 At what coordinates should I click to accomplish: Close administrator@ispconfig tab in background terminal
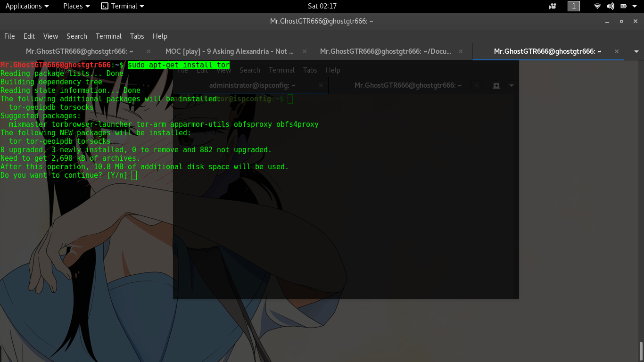pyautogui.click(x=321, y=85)
